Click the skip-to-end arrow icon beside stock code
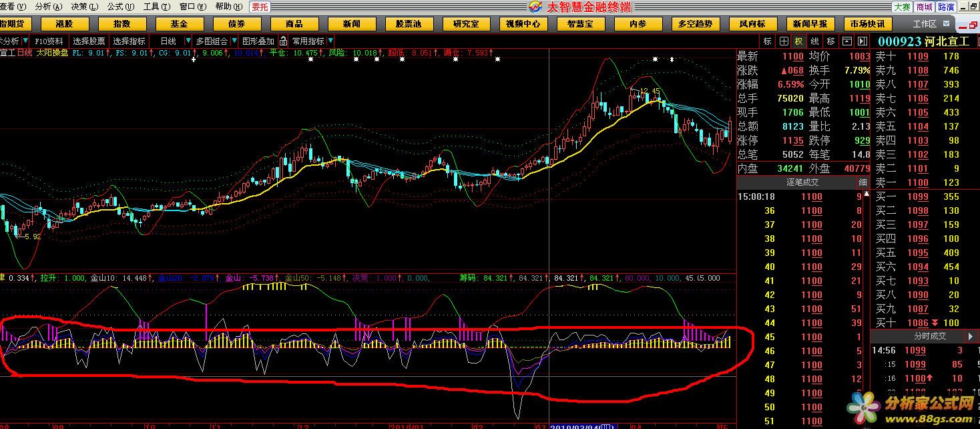 click(x=863, y=41)
